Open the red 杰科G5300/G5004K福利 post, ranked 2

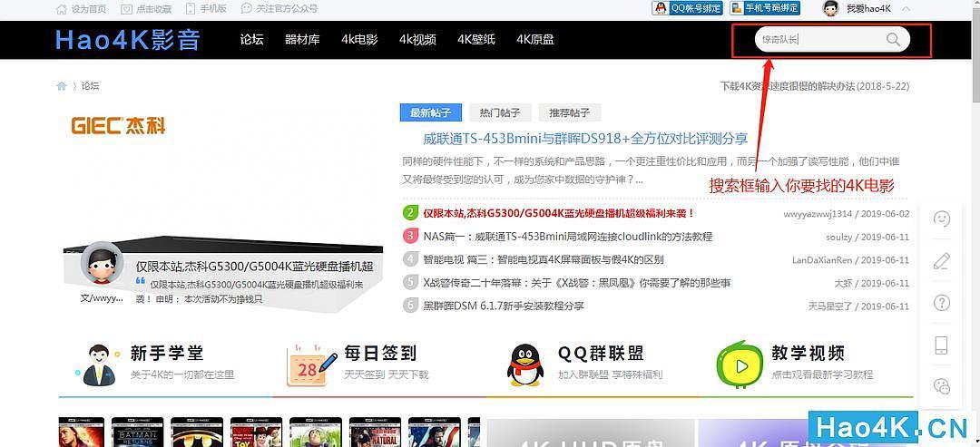coord(559,213)
